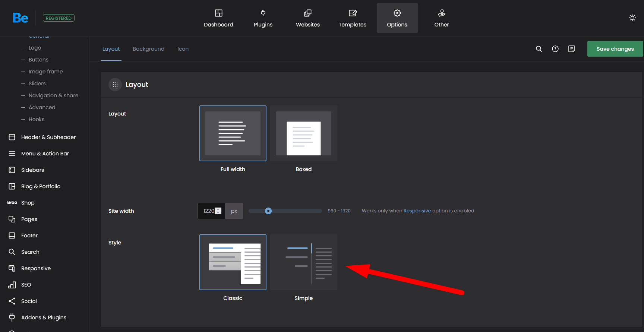The height and width of the screenshot is (332, 644).
Task: Choose the Simple style option
Action: click(303, 262)
